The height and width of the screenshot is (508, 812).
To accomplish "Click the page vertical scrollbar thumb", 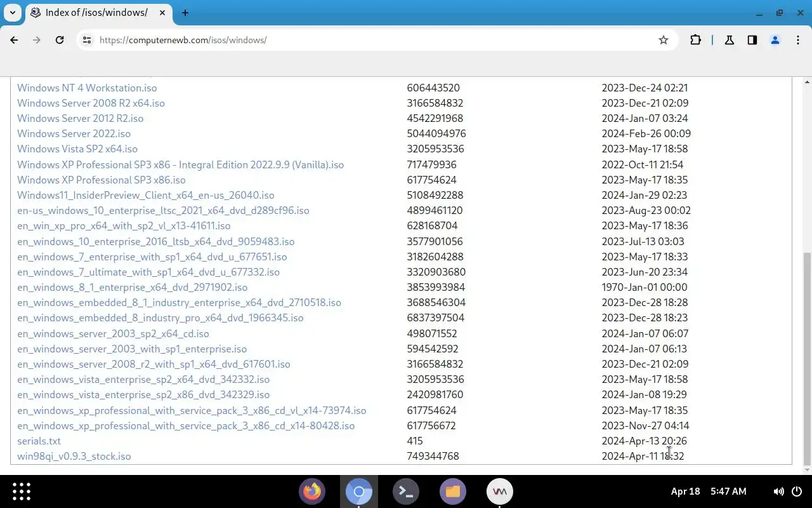I will [807, 359].
